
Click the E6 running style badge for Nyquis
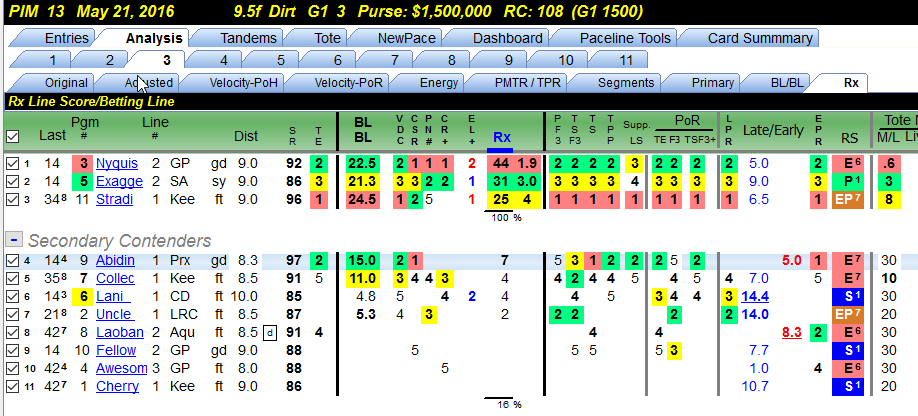pyautogui.click(x=848, y=163)
